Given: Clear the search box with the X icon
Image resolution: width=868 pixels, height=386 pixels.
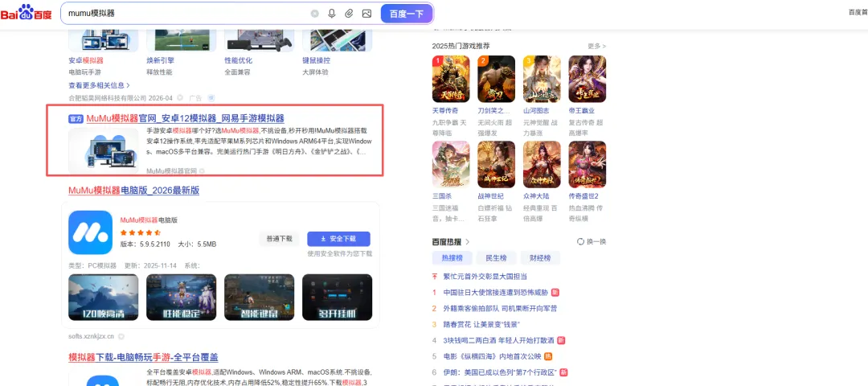Looking at the screenshot, I should click(314, 14).
